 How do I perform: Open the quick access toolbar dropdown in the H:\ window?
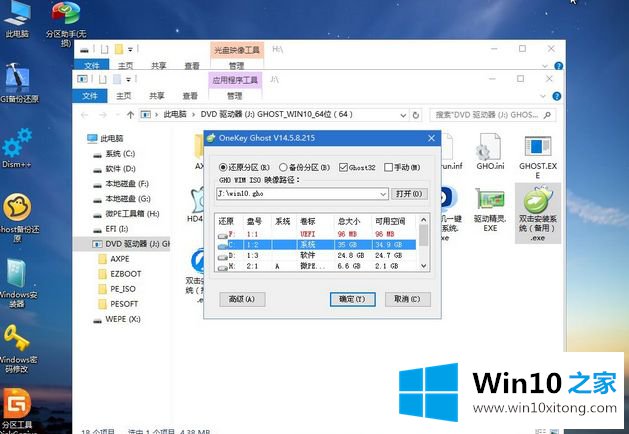tap(130, 49)
